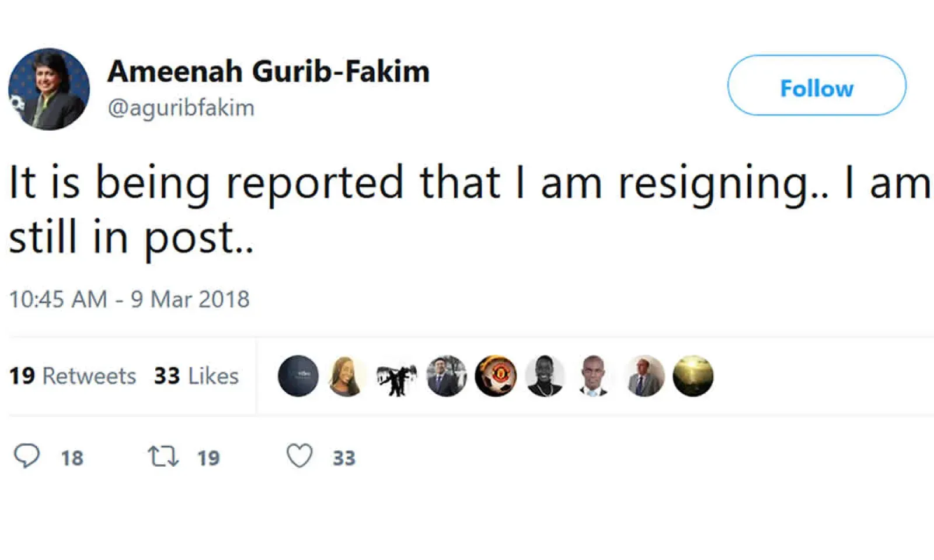This screenshot has width=934, height=560.
Task: View the 33 Likes list
Action: (x=196, y=376)
